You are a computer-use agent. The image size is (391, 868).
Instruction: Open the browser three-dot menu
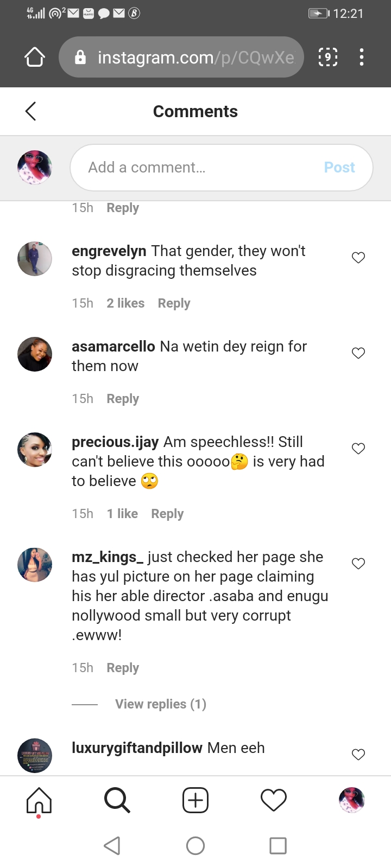pos(362,57)
